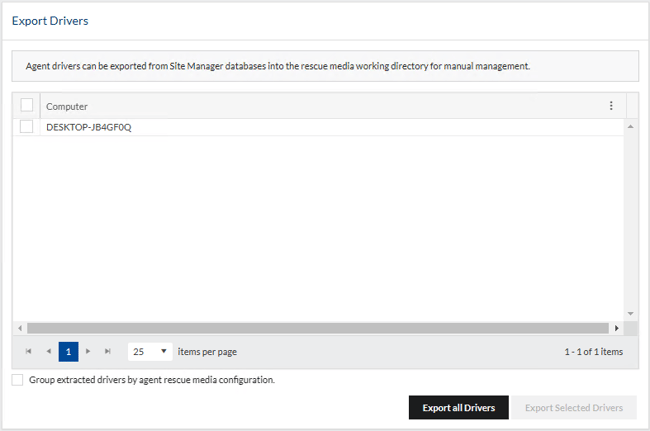The width and height of the screenshot is (650, 431).
Task: Click Export all Drivers button
Action: tap(458, 407)
